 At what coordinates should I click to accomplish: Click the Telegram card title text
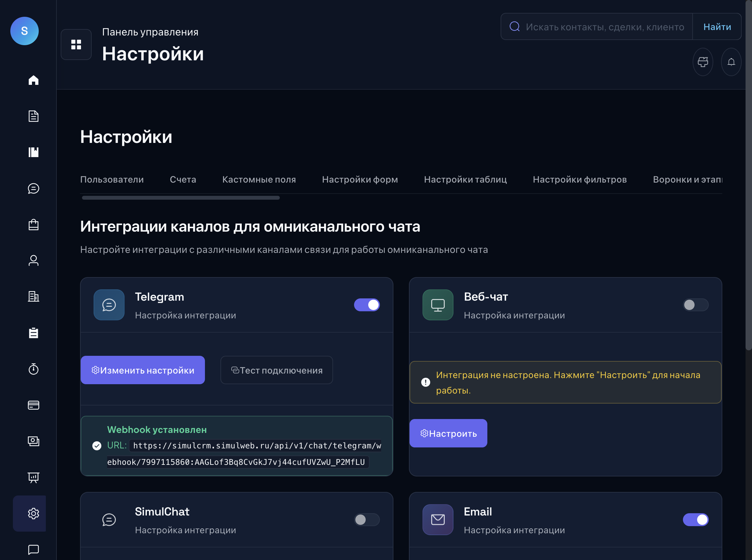tap(159, 296)
